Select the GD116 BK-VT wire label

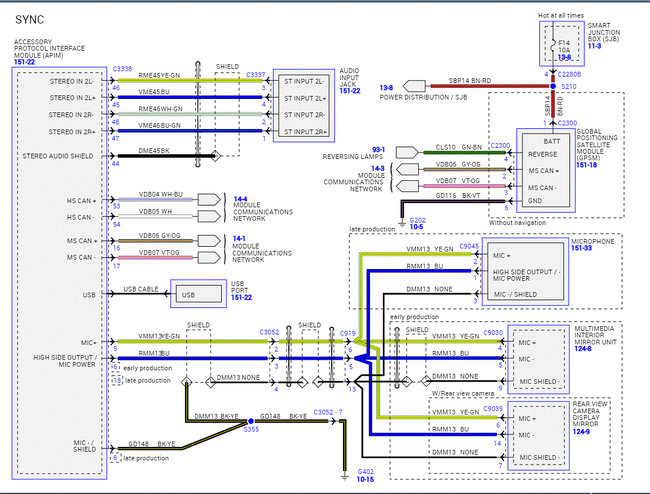tap(458, 196)
